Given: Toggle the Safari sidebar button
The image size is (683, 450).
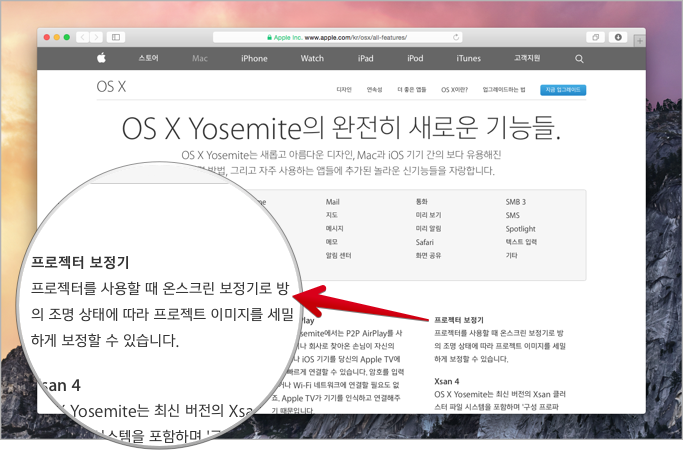Looking at the screenshot, I should coord(116,37).
